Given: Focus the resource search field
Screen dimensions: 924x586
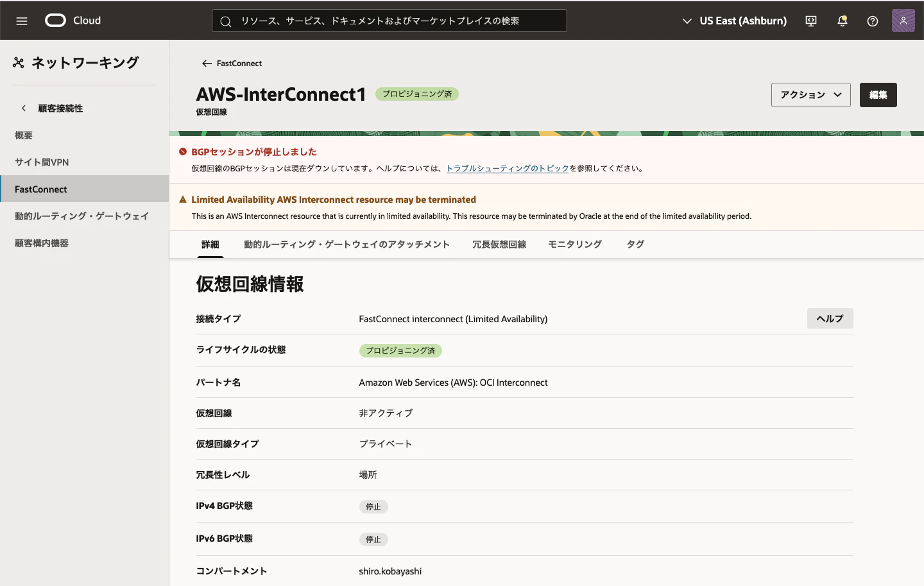Looking at the screenshot, I should click(389, 21).
